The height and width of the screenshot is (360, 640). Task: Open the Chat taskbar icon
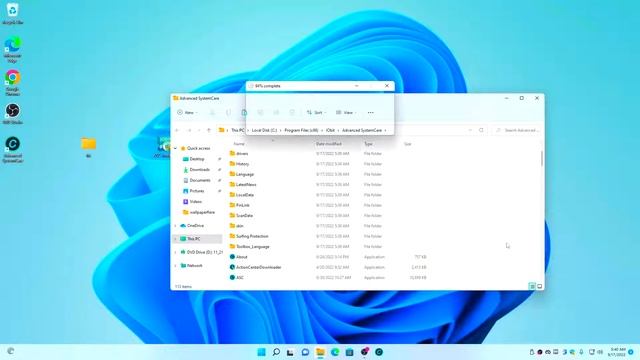point(305,352)
